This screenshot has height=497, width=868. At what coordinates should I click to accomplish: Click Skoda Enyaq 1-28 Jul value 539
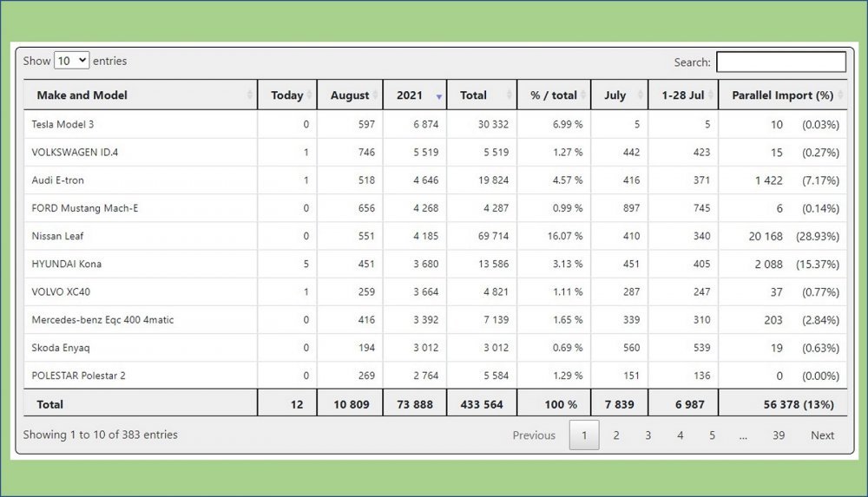tap(701, 348)
